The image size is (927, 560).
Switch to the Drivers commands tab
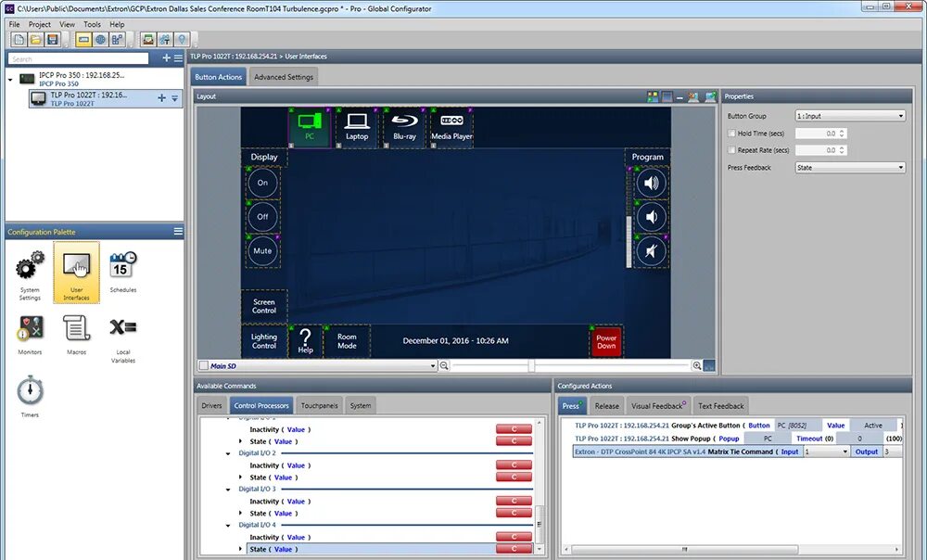point(211,406)
